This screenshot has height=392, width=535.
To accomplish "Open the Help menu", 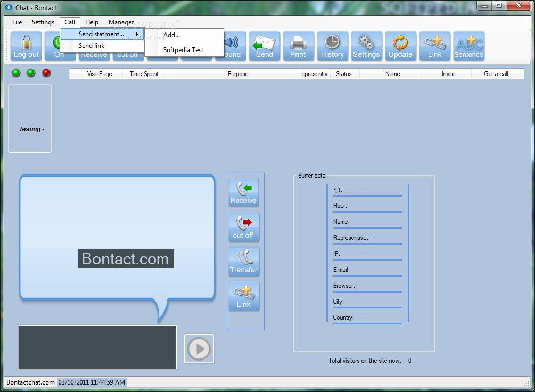I will (92, 22).
